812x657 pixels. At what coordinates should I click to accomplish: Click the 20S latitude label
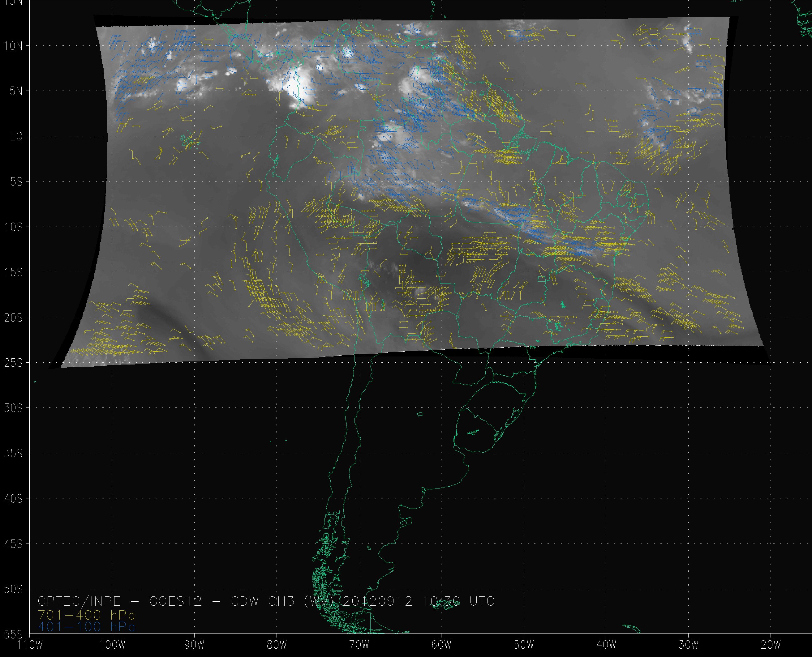tap(13, 318)
